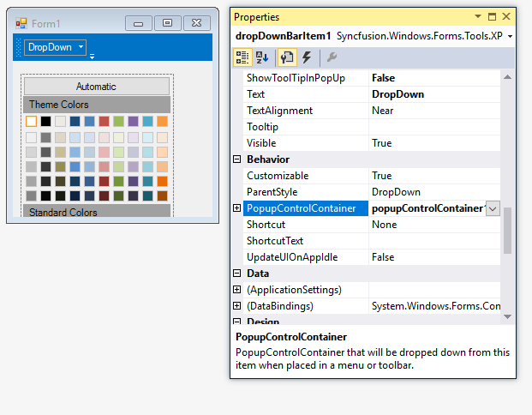532x415 pixels.
Task: Click the Property Pages wrench icon
Action: [332, 57]
